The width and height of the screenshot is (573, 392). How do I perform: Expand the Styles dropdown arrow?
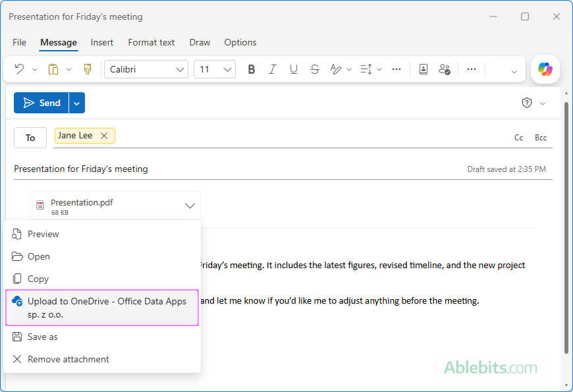click(x=349, y=69)
